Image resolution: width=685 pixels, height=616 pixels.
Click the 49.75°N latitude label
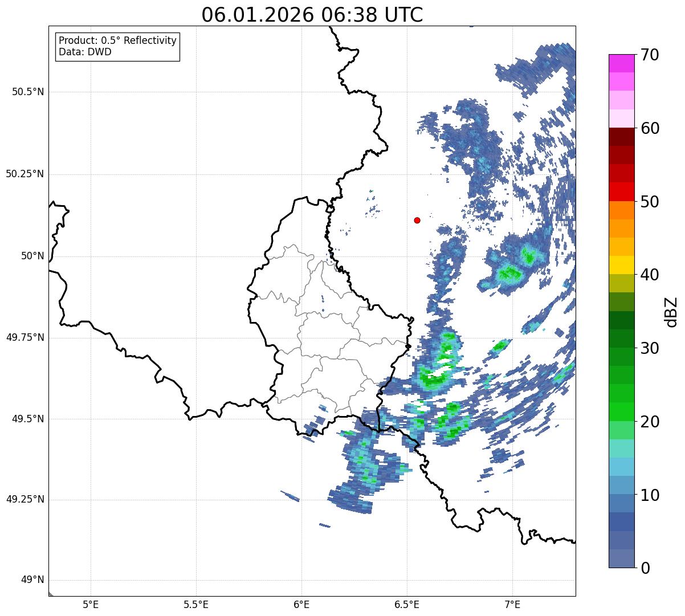click(25, 337)
